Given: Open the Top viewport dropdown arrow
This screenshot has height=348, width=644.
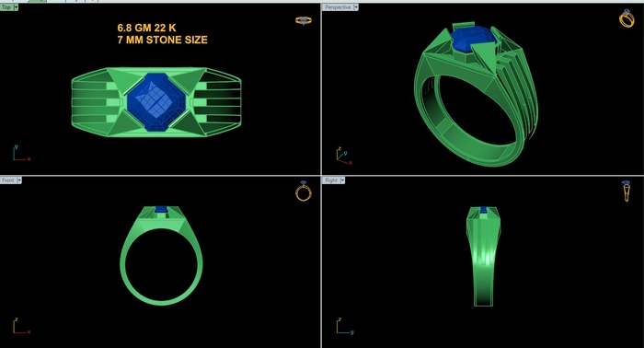Looking at the screenshot, I should tap(16, 7).
